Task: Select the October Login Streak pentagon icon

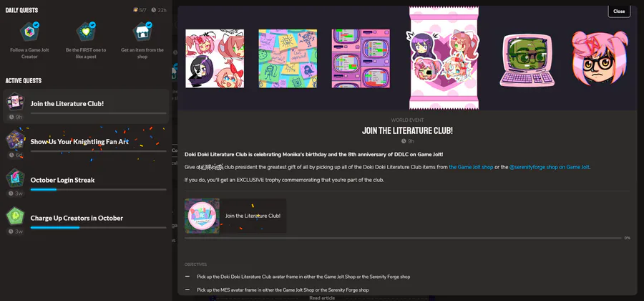Action: [x=15, y=178]
